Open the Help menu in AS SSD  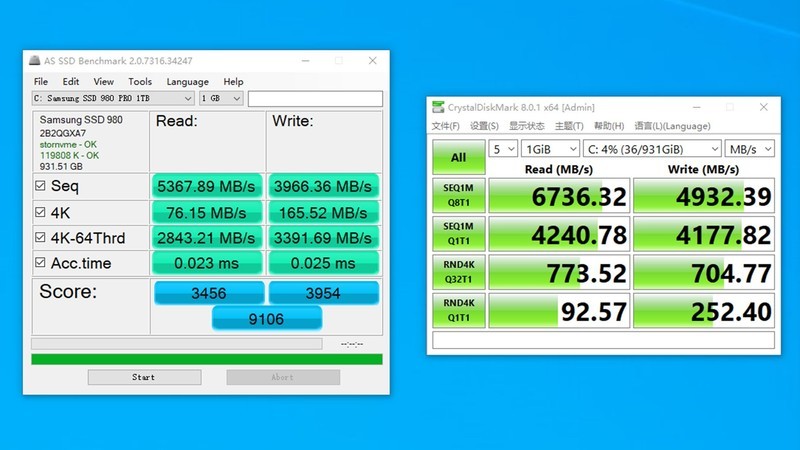[233, 82]
